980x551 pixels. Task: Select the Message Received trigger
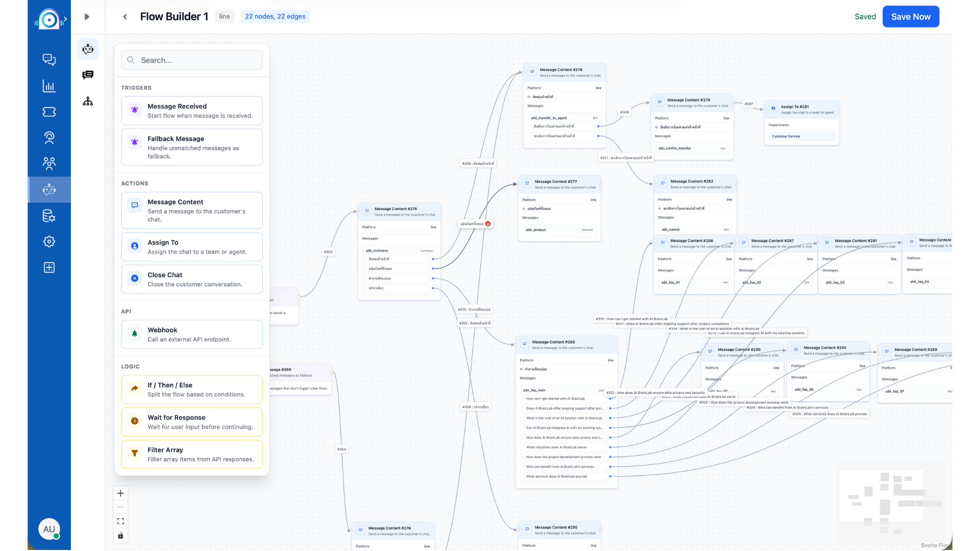pyautogui.click(x=192, y=111)
